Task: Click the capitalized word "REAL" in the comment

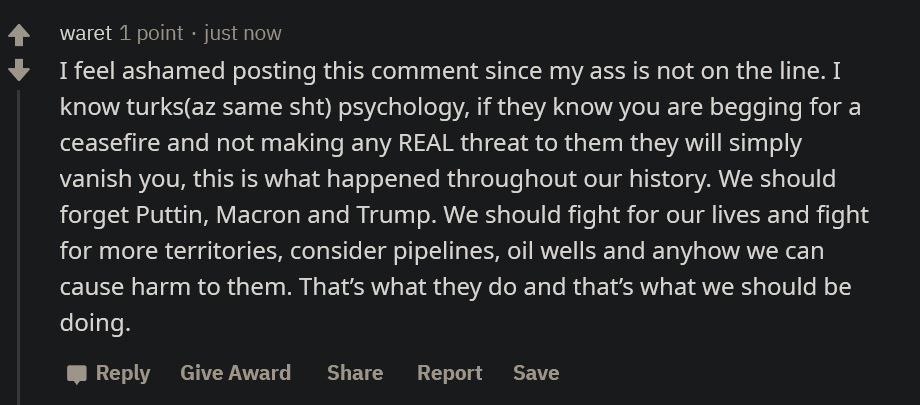Action: 428,143
